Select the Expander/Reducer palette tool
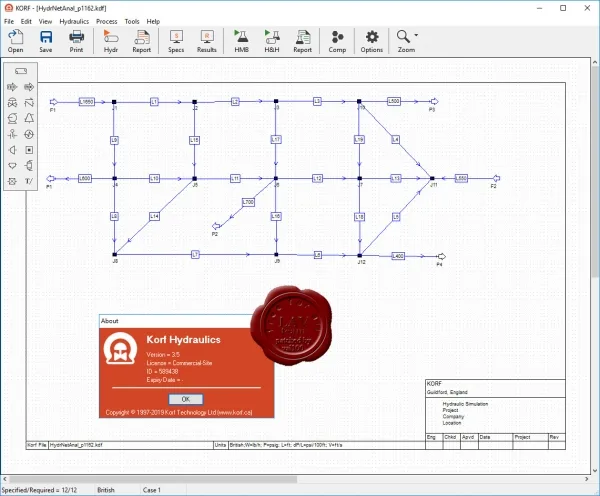Image resolution: width=600 pixels, height=496 pixels. coord(12,150)
